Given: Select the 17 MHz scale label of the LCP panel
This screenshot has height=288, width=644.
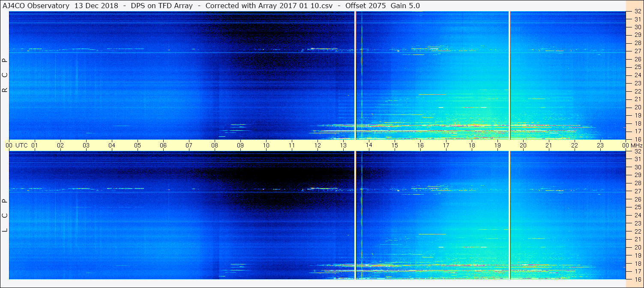Looking at the screenshot, I should tap(638, 271).
